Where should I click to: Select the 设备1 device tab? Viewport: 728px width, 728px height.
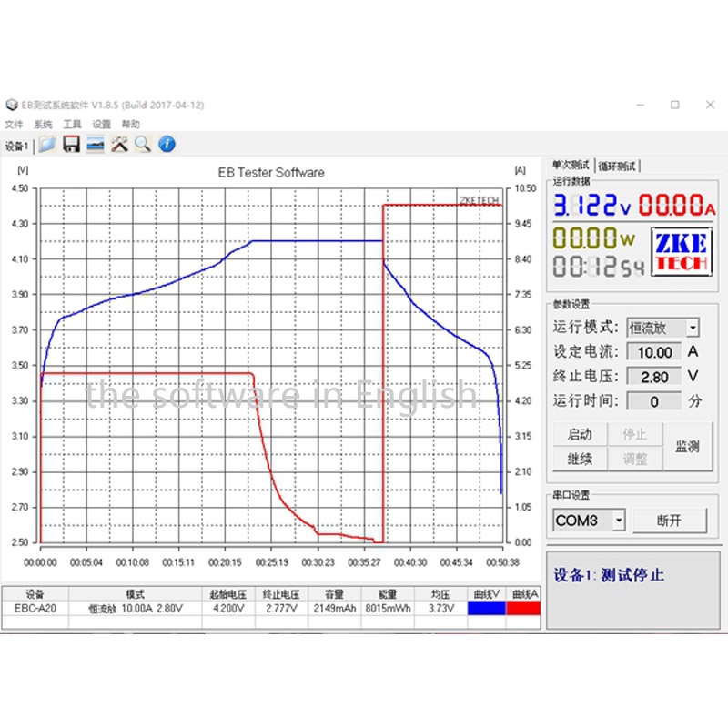point(17,146)
